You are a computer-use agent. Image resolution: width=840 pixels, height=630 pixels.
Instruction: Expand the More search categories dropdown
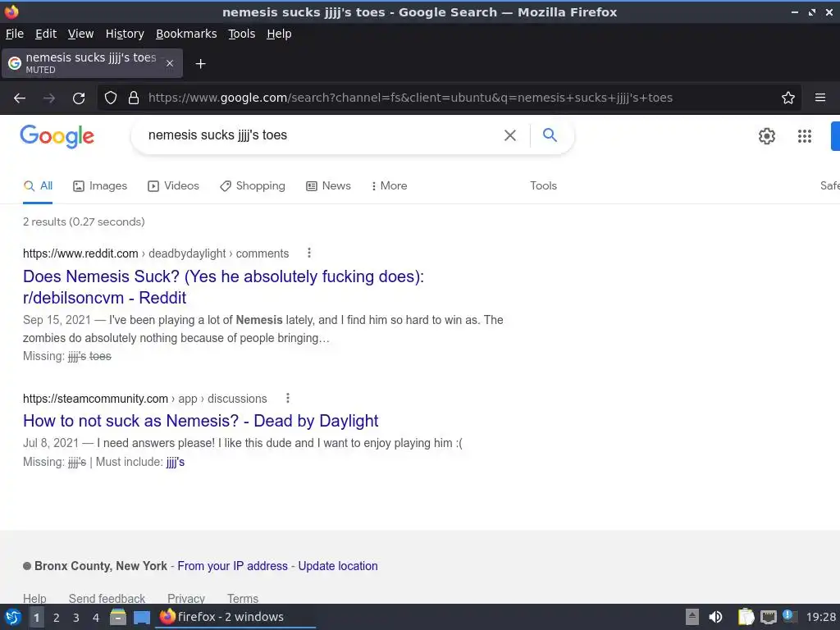point(390,186)
